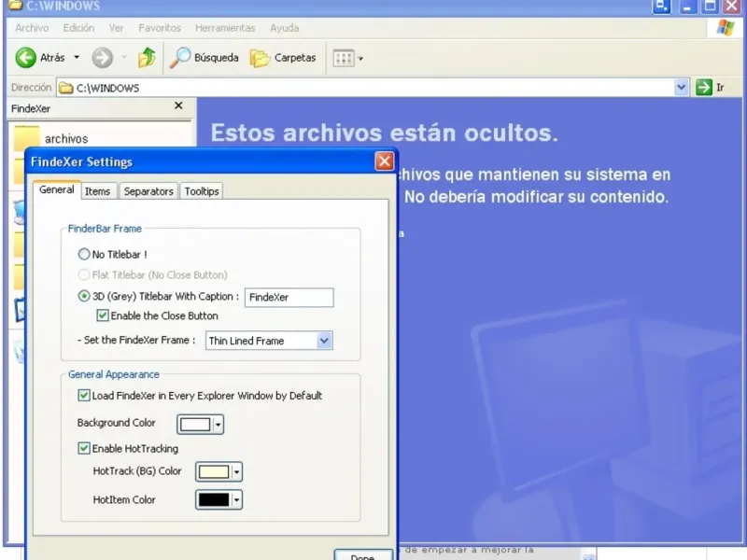Click the Búsqueda magnifier icon
The image size is (747, 560).
[180, 58]
